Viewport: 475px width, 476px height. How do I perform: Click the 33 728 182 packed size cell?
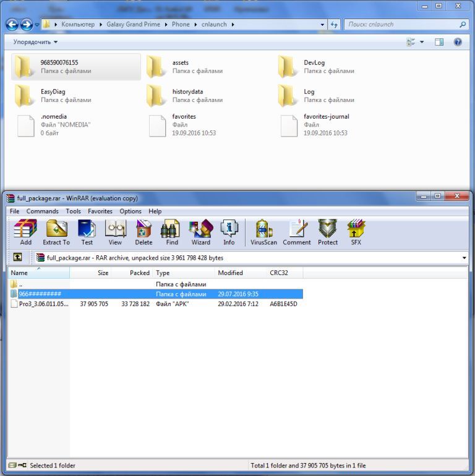tap(135, 304)
